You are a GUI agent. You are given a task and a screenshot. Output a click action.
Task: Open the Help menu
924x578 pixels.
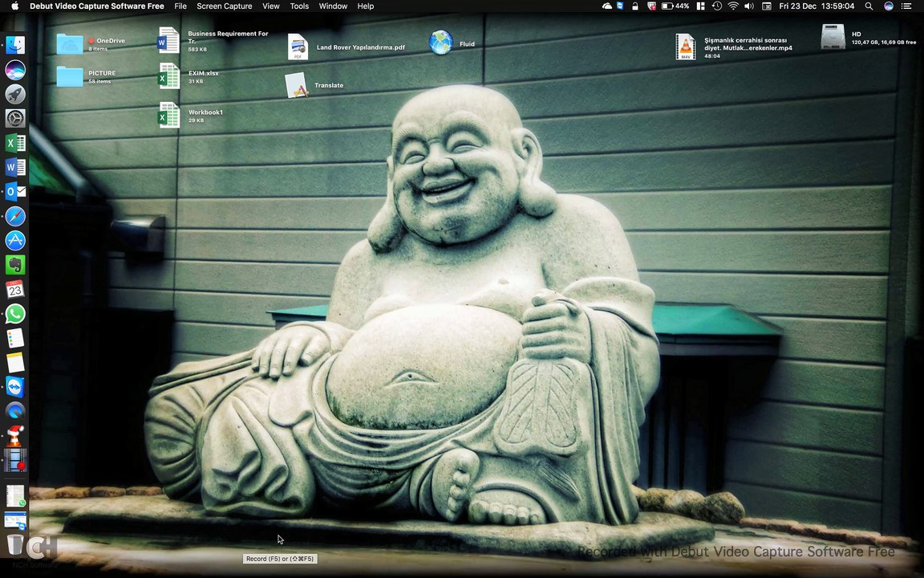(366, 6)
